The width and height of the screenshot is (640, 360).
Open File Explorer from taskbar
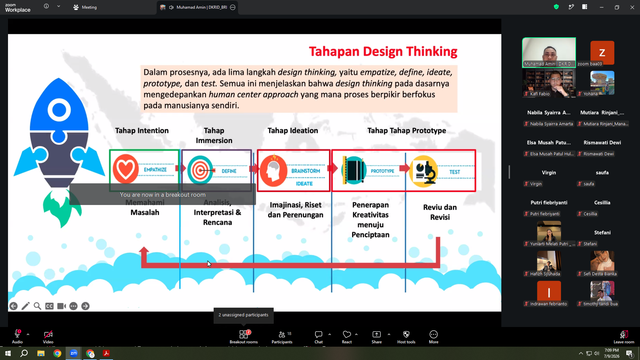point(41,353)
